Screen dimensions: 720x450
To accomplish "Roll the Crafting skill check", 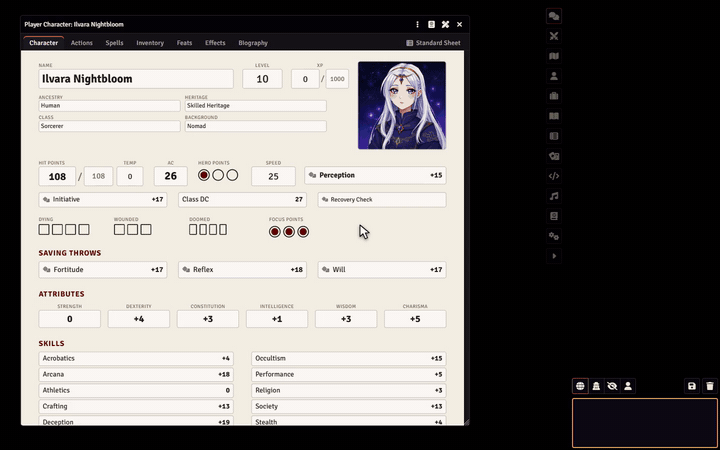I will pos(136,406).
